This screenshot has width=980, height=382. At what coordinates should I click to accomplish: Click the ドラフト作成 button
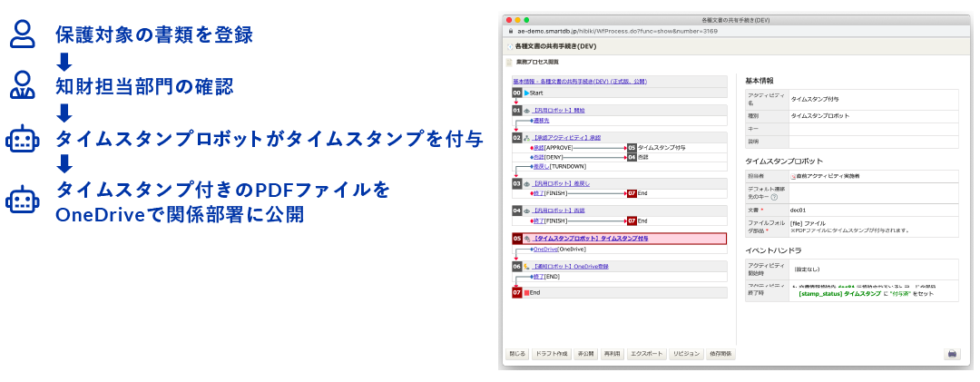point(552,354)
